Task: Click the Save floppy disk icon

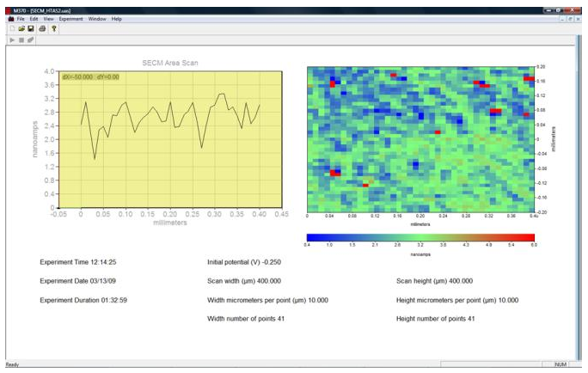Action: point(31,28)
